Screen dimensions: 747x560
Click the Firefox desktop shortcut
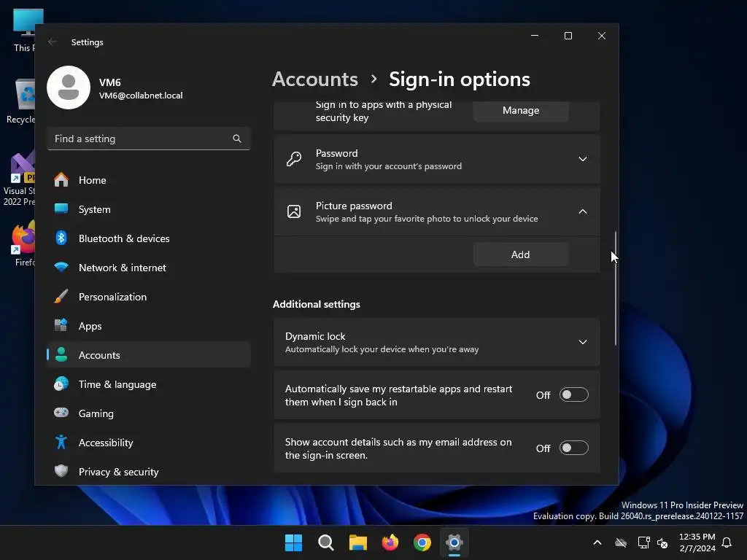[21, 244]
